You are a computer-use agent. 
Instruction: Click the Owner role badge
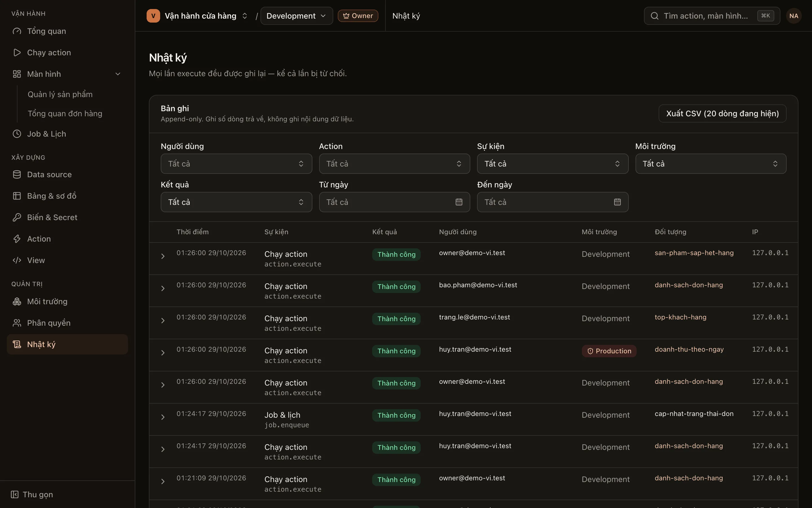(x=358, y=16)
